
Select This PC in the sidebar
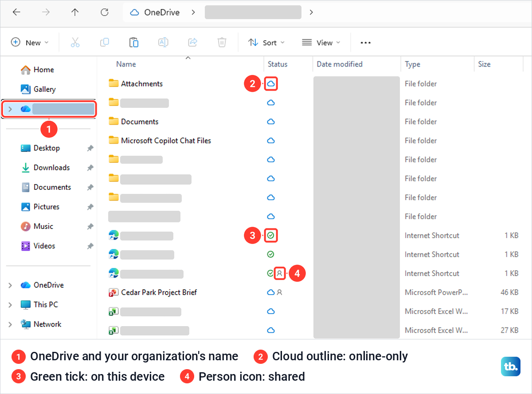tap(39, 305)
